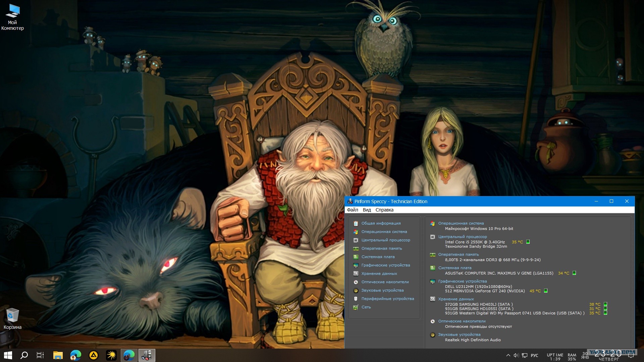Click the green indicator for SAMSUNG HD403LJ
This screenshot has width=644, height=362.
coord(605,304)
